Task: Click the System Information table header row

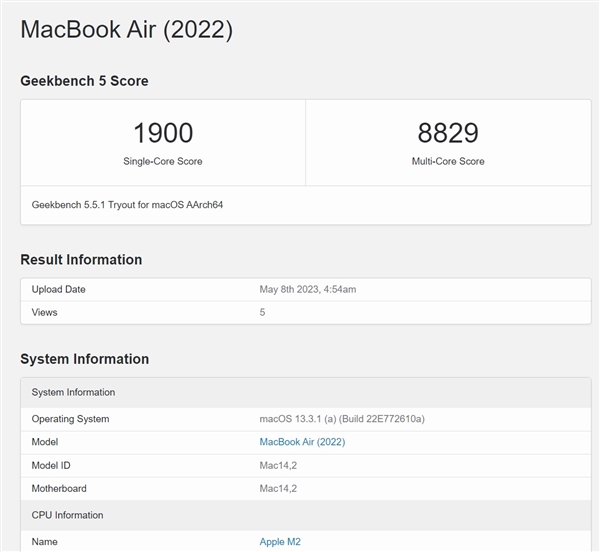Action: [x=306, y=392]
